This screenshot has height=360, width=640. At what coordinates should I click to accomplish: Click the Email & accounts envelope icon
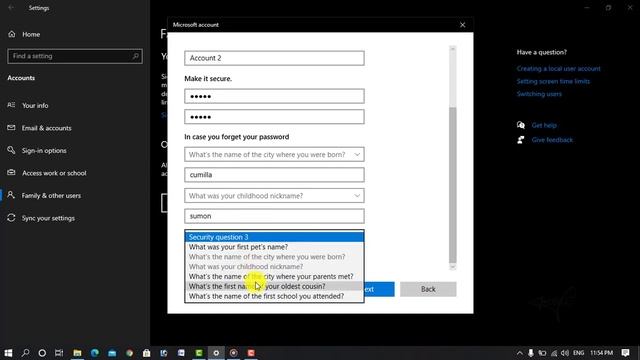tap(11, 128)
